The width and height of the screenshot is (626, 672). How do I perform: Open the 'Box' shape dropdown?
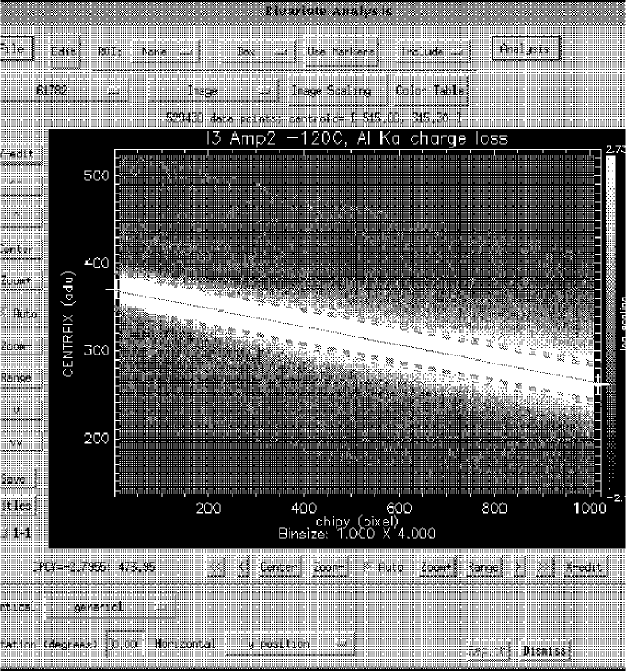tap(258, 52)
